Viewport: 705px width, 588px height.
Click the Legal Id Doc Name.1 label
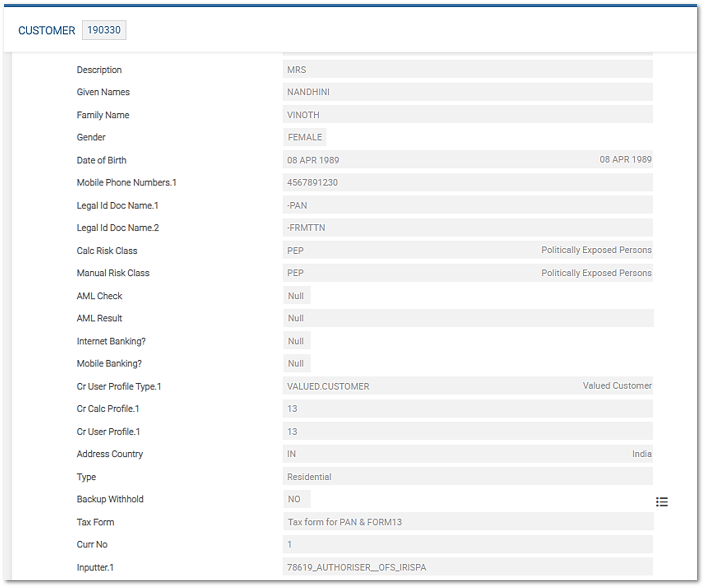point(118,205)
